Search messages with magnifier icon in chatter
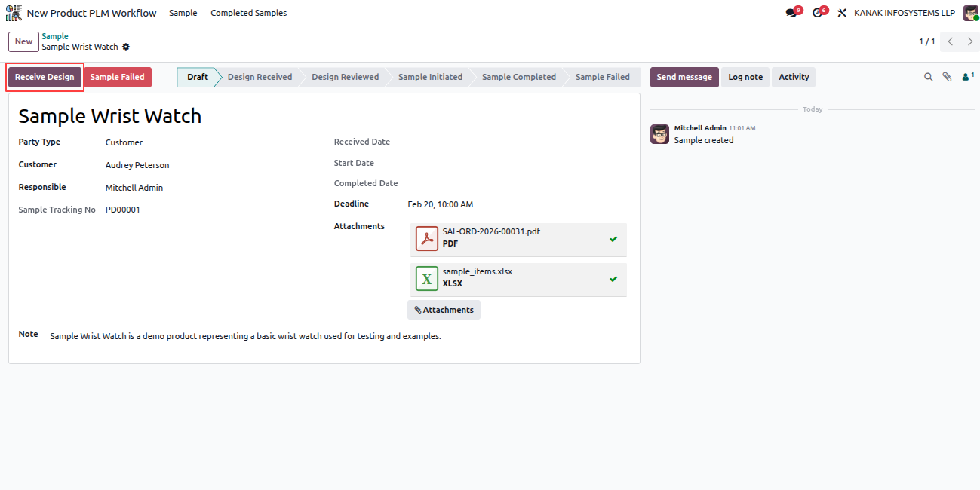This screenshot has height=490, width=980. pos(929,77)
